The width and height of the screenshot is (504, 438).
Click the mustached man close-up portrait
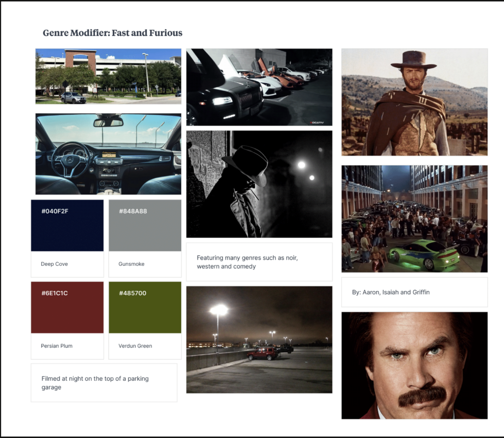point(414,365)
